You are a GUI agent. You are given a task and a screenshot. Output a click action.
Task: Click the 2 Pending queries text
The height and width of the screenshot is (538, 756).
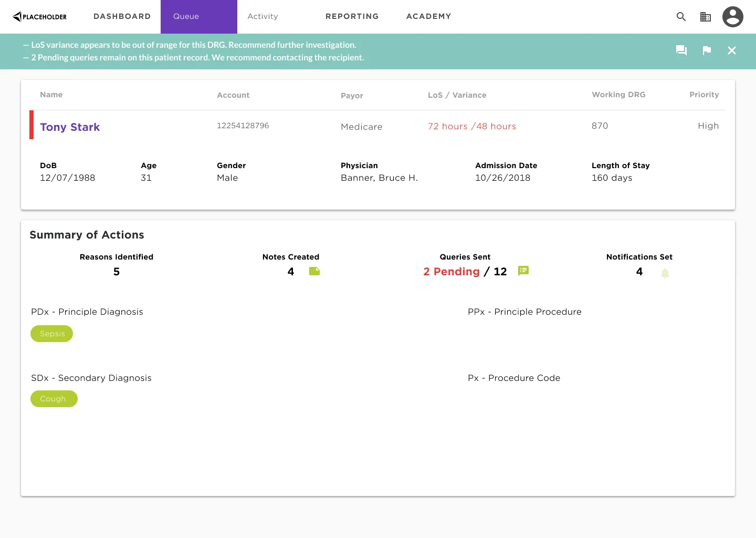451,272
